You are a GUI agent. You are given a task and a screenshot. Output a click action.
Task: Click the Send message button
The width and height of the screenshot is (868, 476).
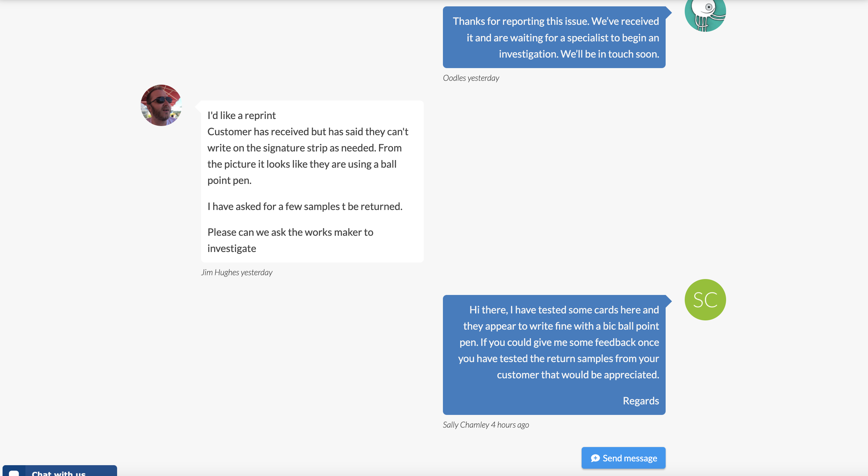[623, 458]
